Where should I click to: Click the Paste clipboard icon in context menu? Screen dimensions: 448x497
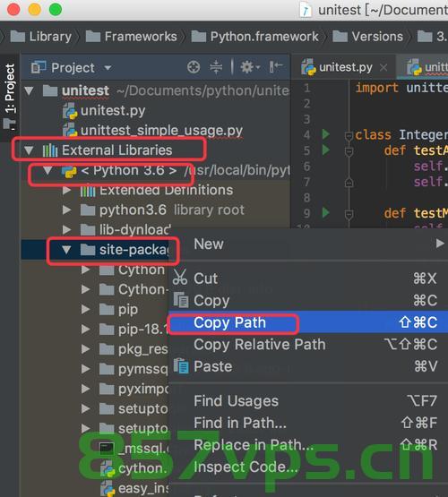pos(181,366)
